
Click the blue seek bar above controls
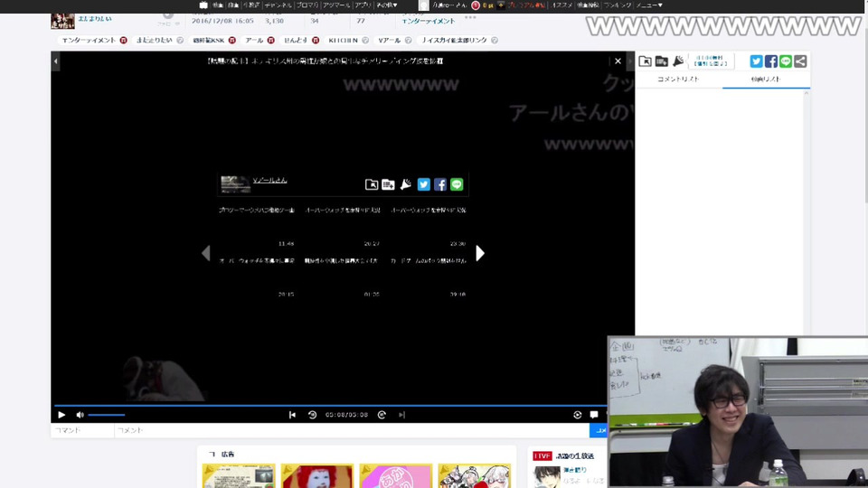tap(331, 406)
